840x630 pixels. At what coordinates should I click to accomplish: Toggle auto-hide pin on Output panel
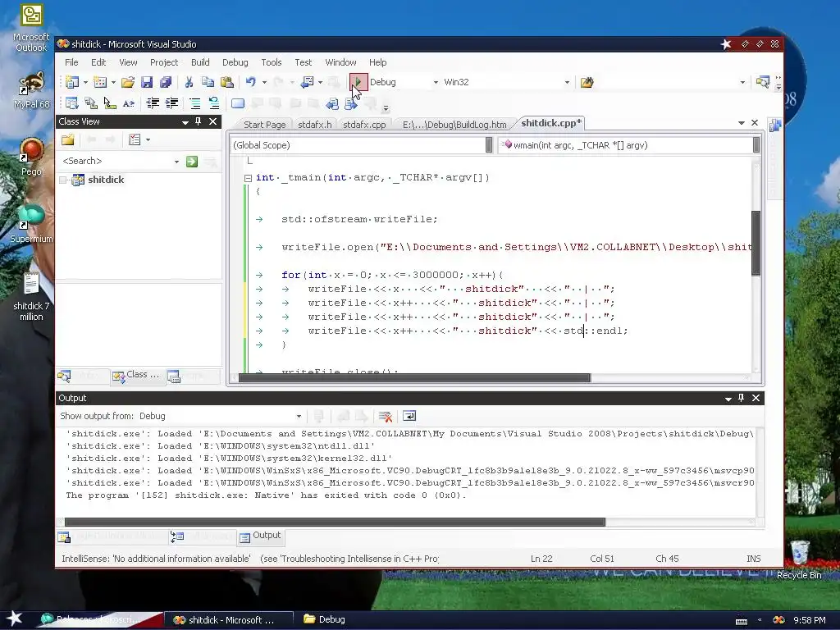742,398
